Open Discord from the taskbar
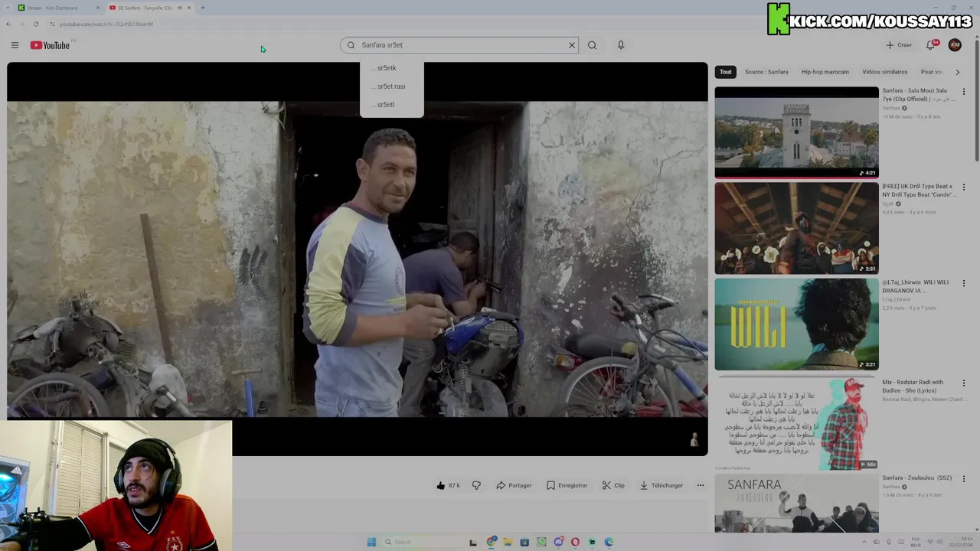The image size is (980, 551). click(558, 542)
